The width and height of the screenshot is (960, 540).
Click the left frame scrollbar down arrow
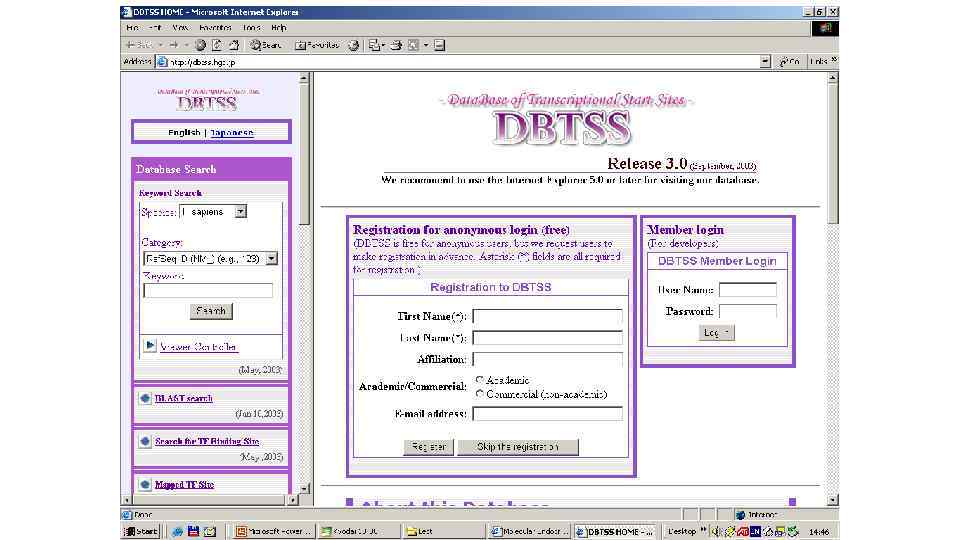[304, 489]
